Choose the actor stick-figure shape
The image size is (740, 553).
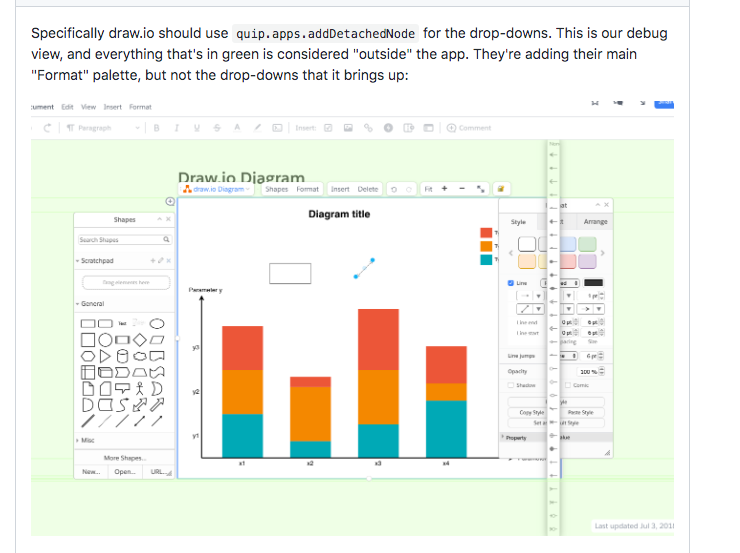point(139,388)
